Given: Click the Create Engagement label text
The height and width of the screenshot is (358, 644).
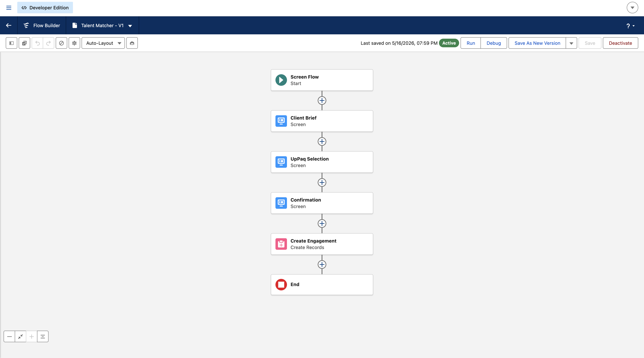Looking at the screenshot, I should (x=313, y=241).
